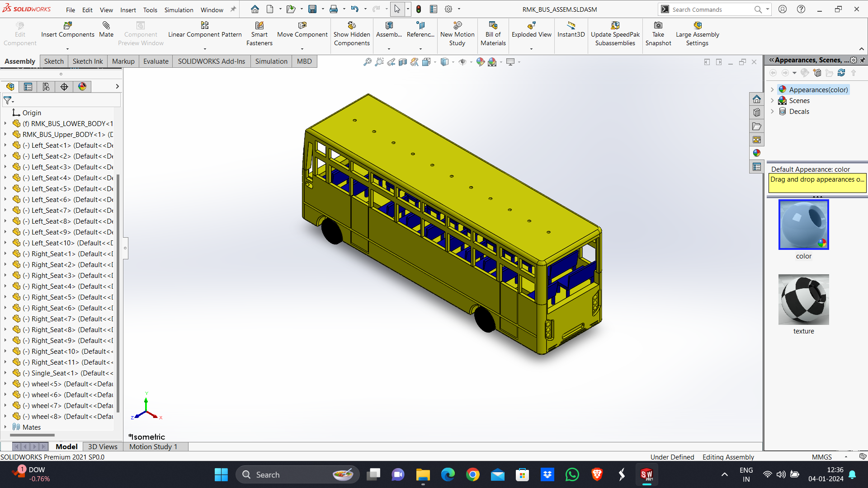Open Smart Fasteners tool
Screen dimensions: 868x488
pyautogui.click(x=259, y=26)
